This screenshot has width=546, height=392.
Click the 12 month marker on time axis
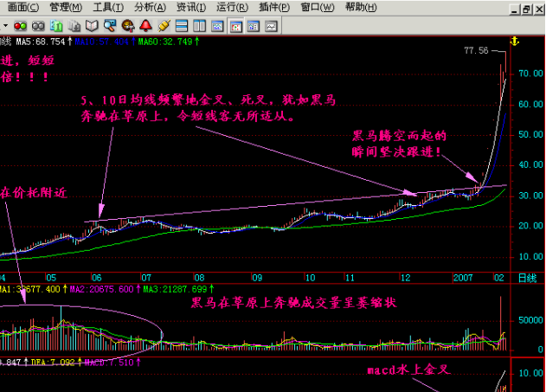coord(405,278)
